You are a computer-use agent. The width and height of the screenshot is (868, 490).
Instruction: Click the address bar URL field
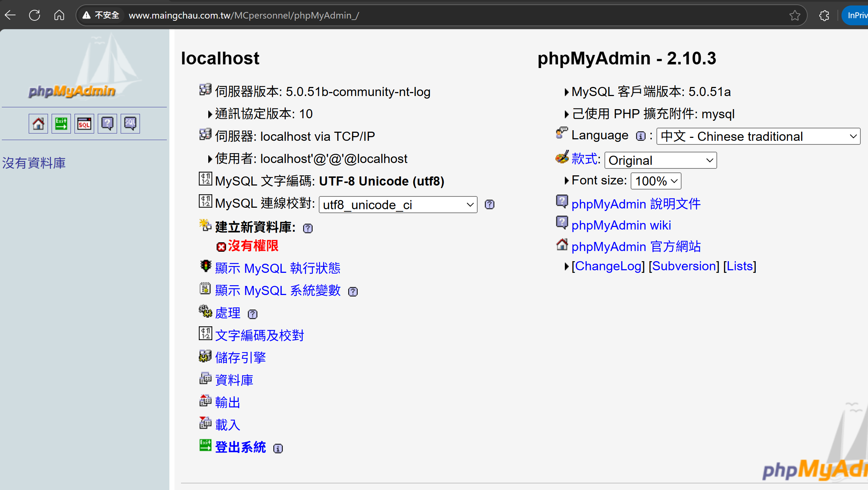pyautogui.click(x=441, y=15)
